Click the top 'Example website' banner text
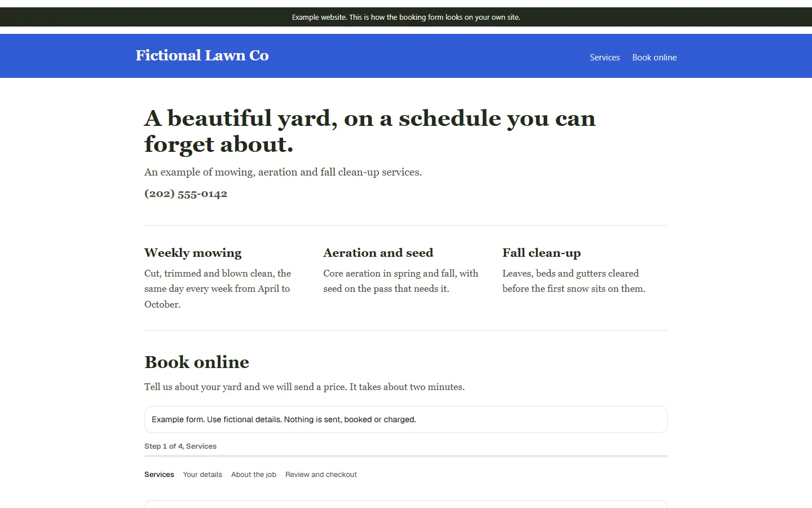Viewport: 812px width, 508px height. [x=406, y=17]
